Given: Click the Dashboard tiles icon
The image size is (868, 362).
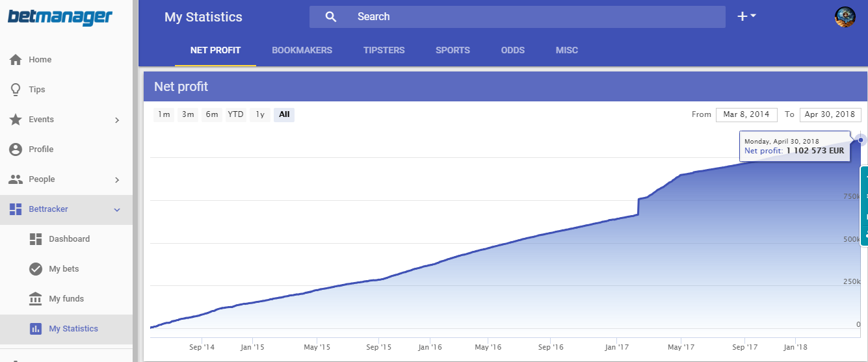Looking at the screenshot, I should 36,239.
